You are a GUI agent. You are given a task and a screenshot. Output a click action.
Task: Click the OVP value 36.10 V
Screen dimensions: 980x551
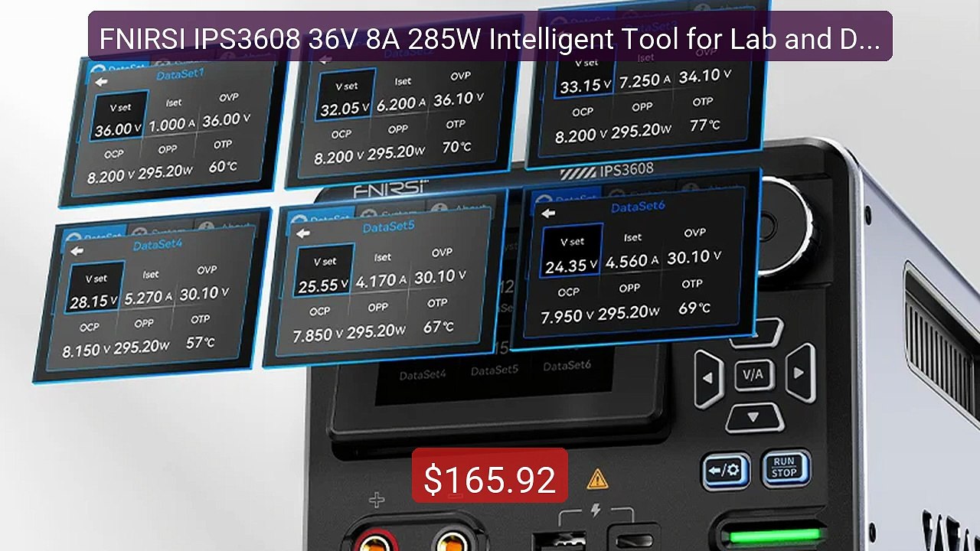[459, 98]
